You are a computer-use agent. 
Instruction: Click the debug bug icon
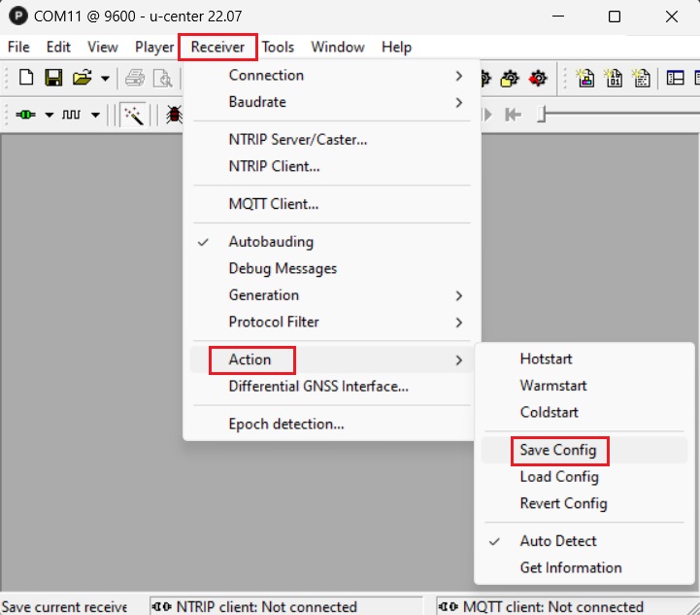[x=174, y=115]
